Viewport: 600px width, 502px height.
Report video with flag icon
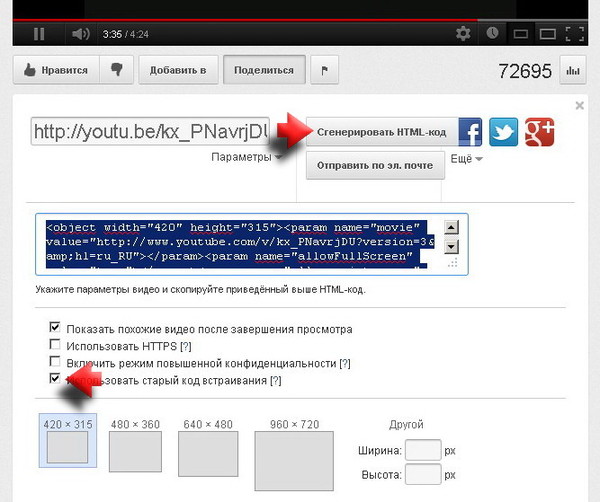coord(324,70)
